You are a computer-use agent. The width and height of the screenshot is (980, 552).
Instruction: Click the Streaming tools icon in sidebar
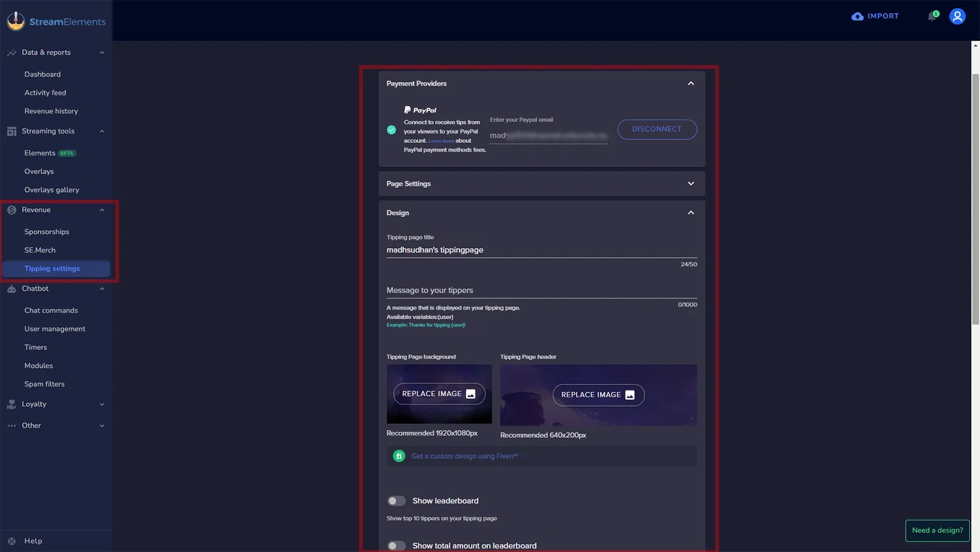[11, 131]
